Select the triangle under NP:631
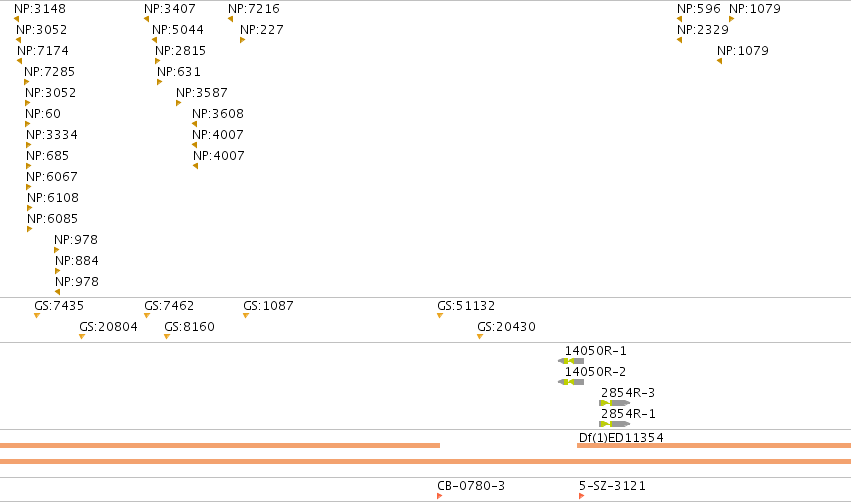Image resolution: width=851 pixels, height=502 pixels. click(160, 82)
